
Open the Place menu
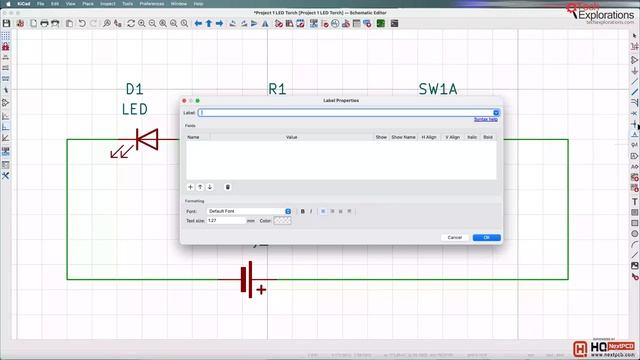pos(88,4)
